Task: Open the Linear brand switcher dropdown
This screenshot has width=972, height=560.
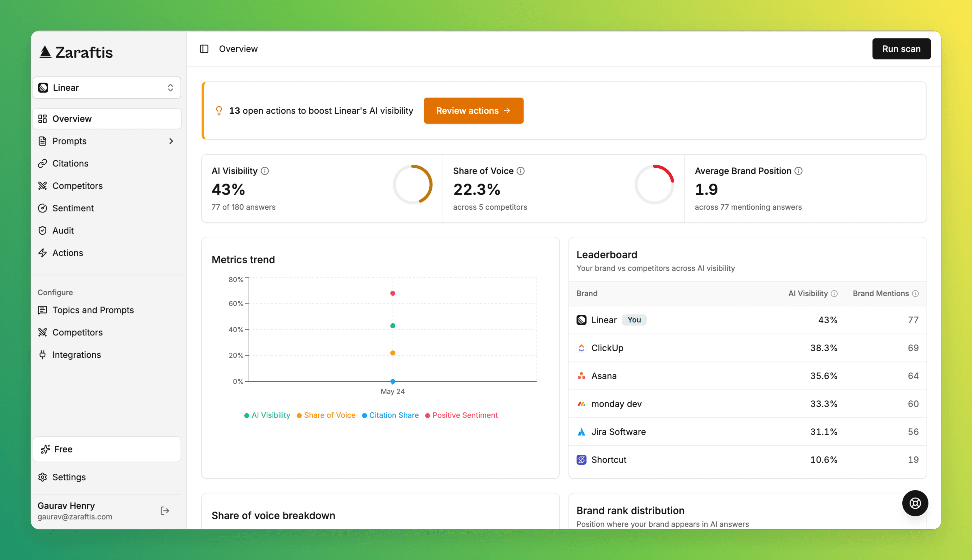Action: point(107,88)
